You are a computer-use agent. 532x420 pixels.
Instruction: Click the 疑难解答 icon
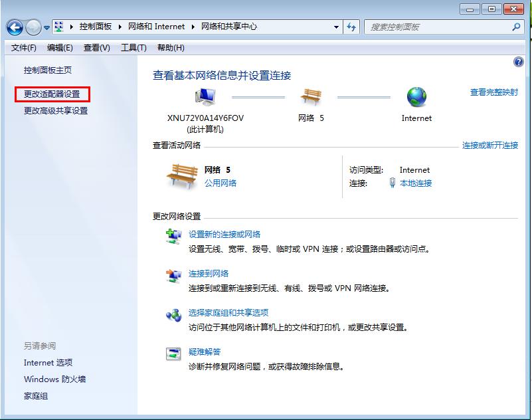pos(173,354)
